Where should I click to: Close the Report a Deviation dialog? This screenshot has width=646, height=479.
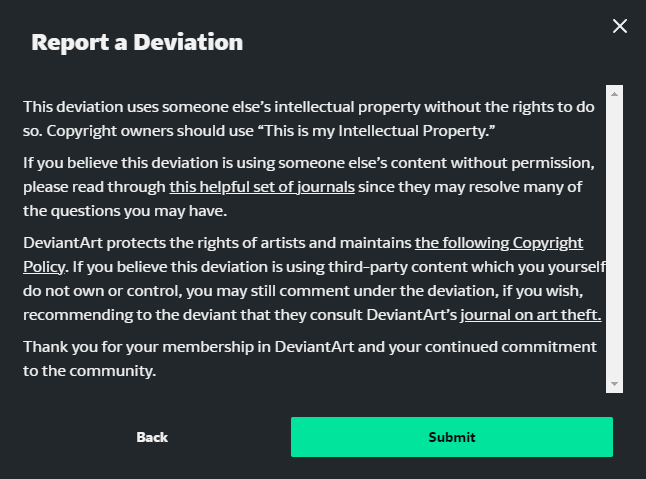(620, 26)
